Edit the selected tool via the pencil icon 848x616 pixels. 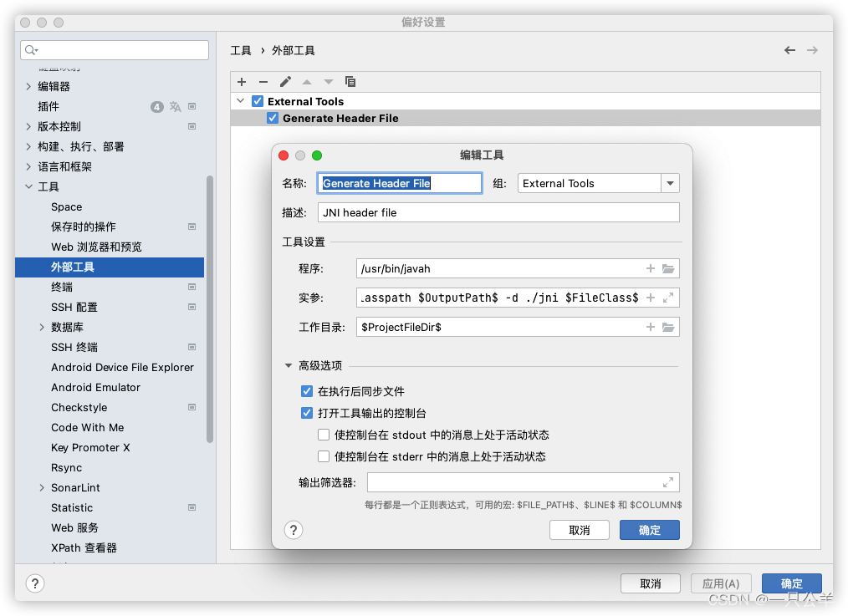(285, 81)
